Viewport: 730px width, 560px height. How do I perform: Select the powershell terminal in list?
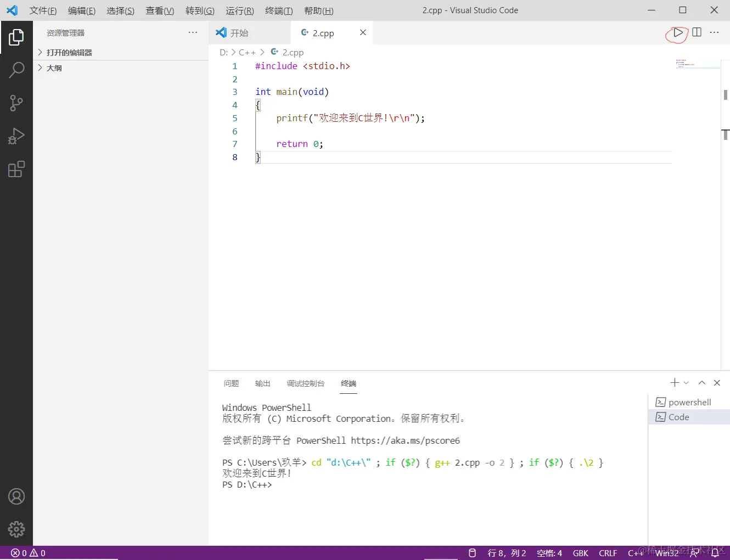pos(689,402)
